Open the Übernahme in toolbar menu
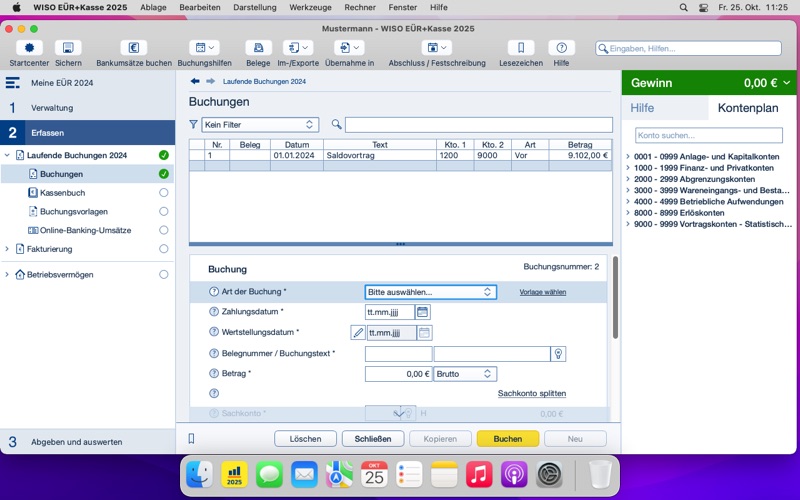The width and height of the screenshot is (800, 500). click(x=349, y=48)
